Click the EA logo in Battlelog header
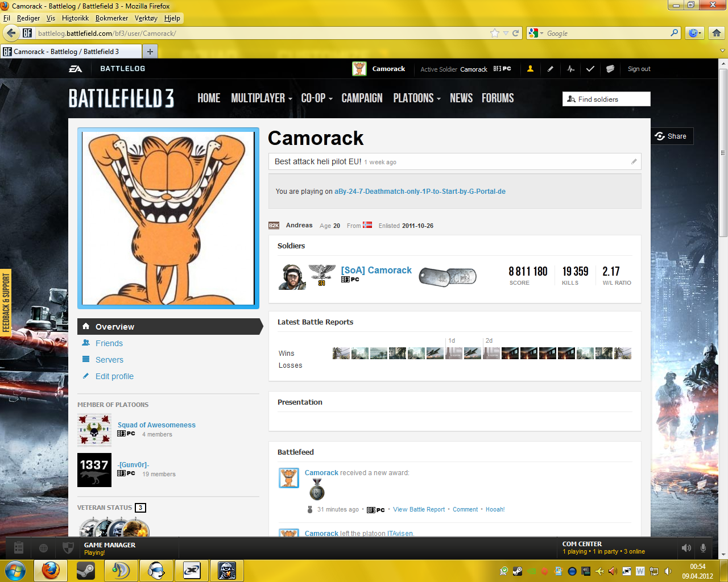Image resolution: width=728 pixels, height=582 pixels. click(76, 69)
